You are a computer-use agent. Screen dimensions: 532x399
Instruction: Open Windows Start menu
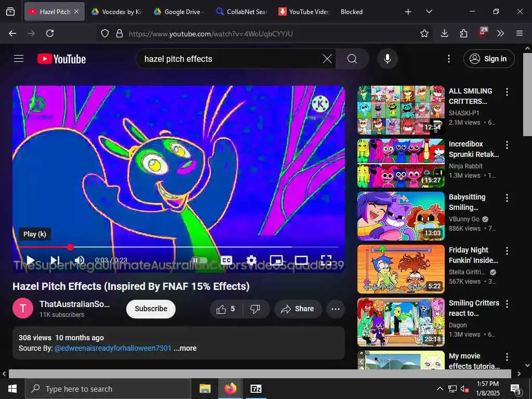12,389
